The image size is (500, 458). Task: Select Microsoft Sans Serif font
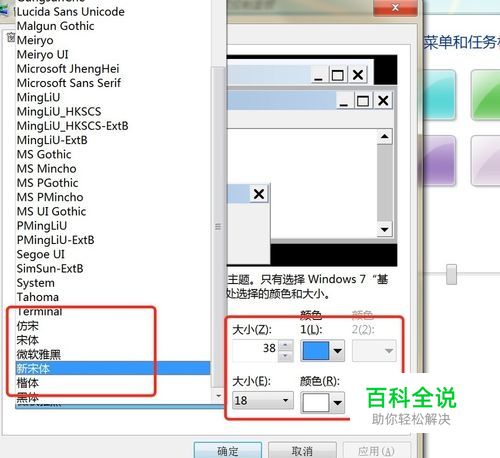(x=69, y=83)
